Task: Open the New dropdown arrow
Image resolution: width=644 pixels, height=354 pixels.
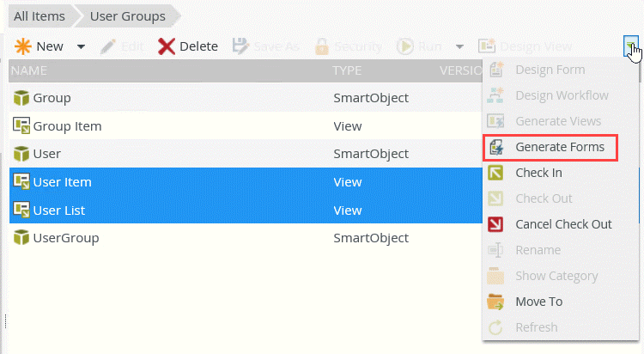Action: click(x=81, y=46)
